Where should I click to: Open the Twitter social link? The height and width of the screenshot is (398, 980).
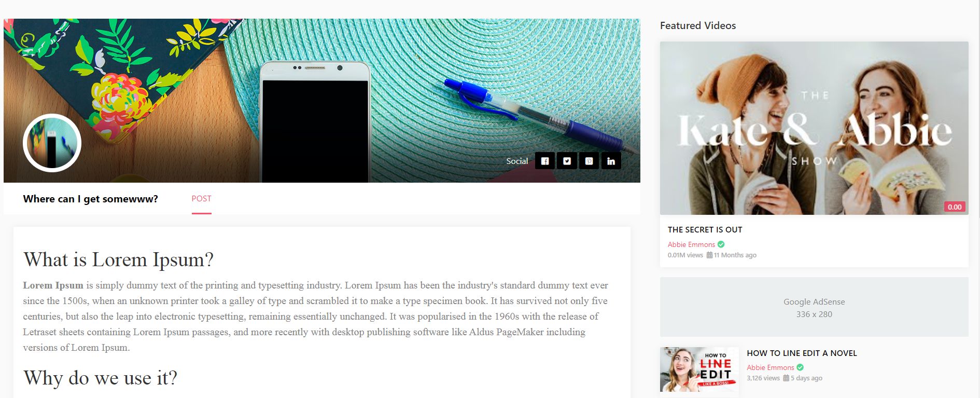pos(567,161)
